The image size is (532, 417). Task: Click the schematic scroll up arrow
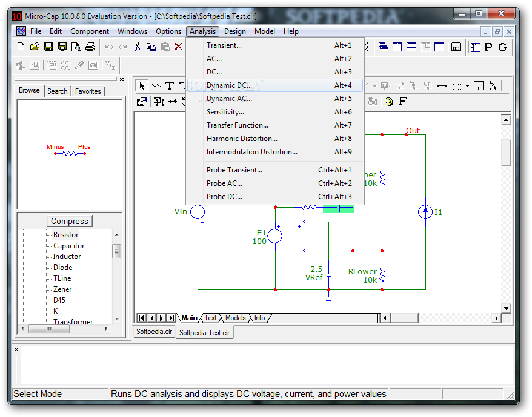(506, 120)
